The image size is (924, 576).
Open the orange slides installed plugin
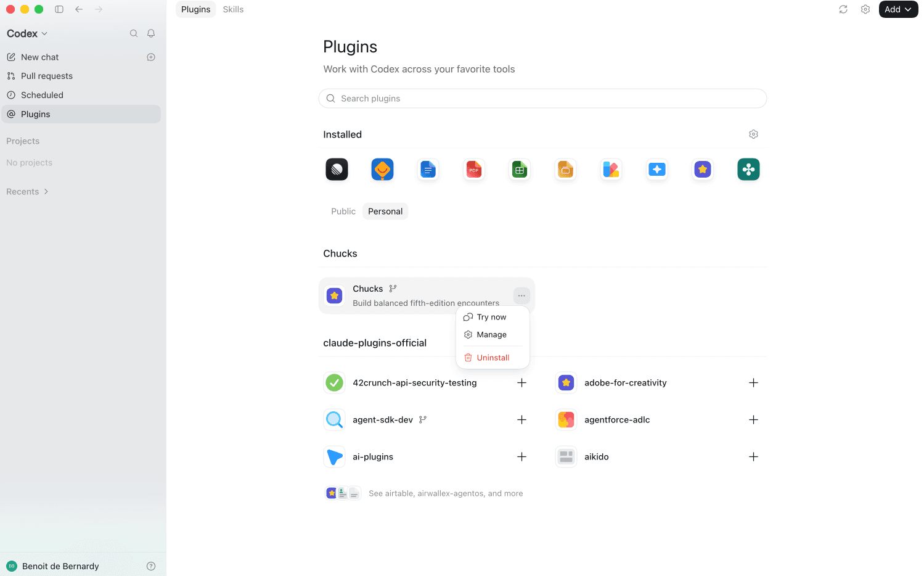[x=565, y=170]
